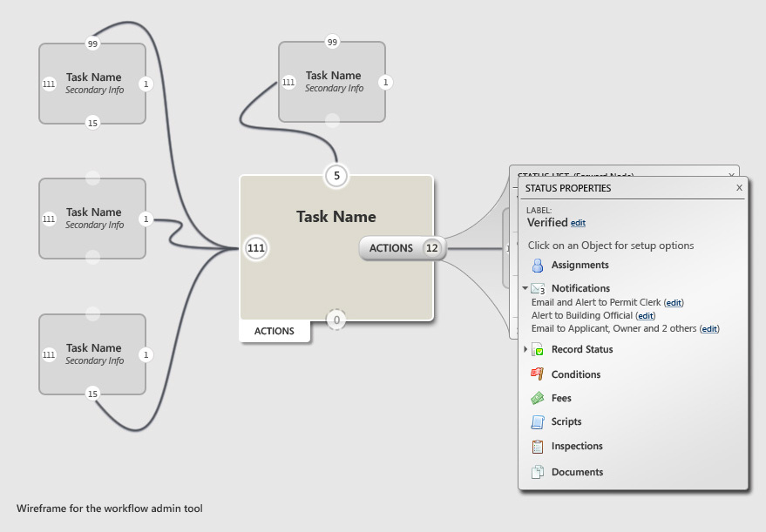Open the Documents pages icon
The width and height of the screenshot is (766, 532).
pos(538,472)
